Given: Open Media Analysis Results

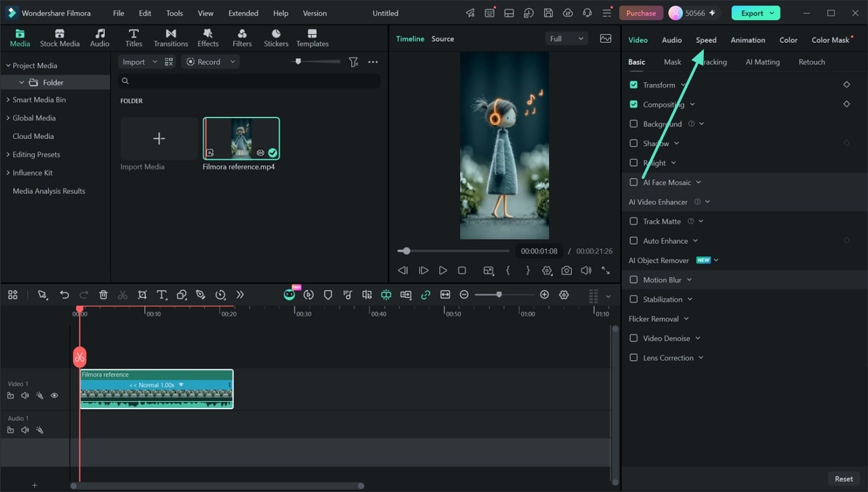Looking at the screenshot, I should pyautogui.click(x=49, y=191).
